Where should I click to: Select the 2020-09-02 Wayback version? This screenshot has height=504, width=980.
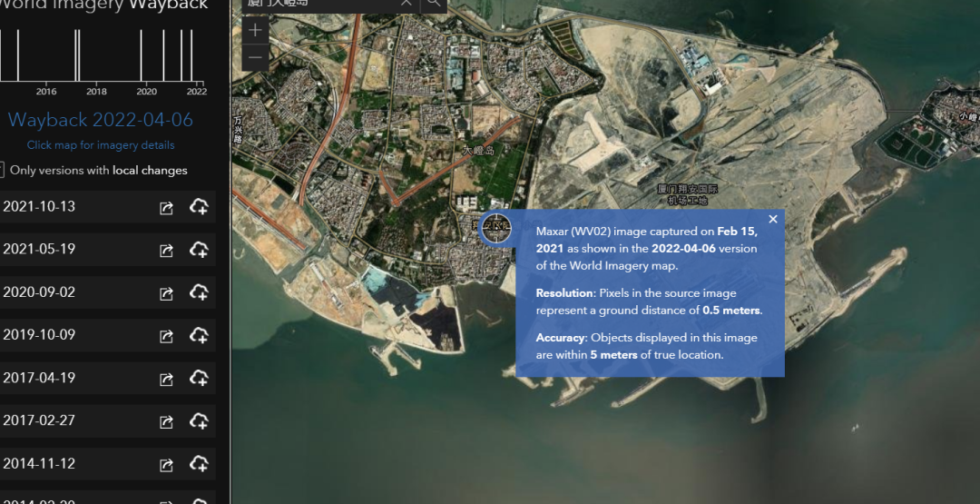click(107, 292)
